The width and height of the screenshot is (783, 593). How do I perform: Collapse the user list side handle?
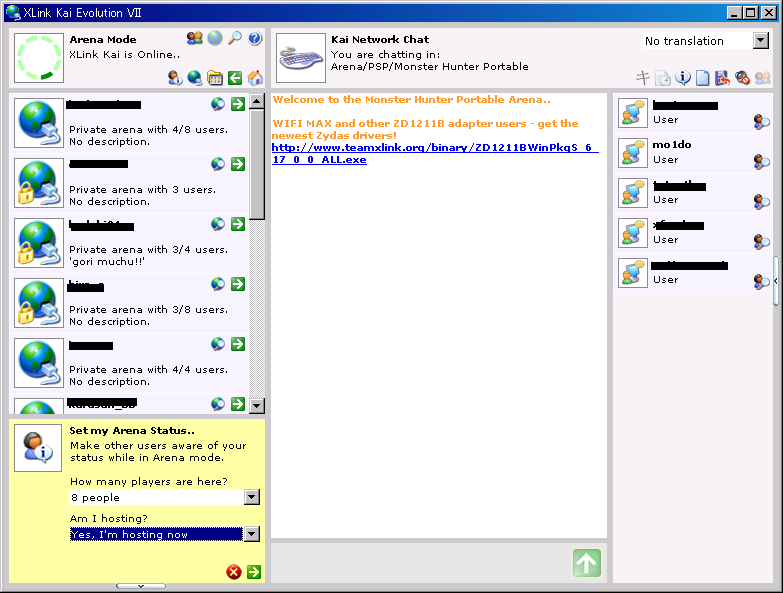tap(776, 281)
